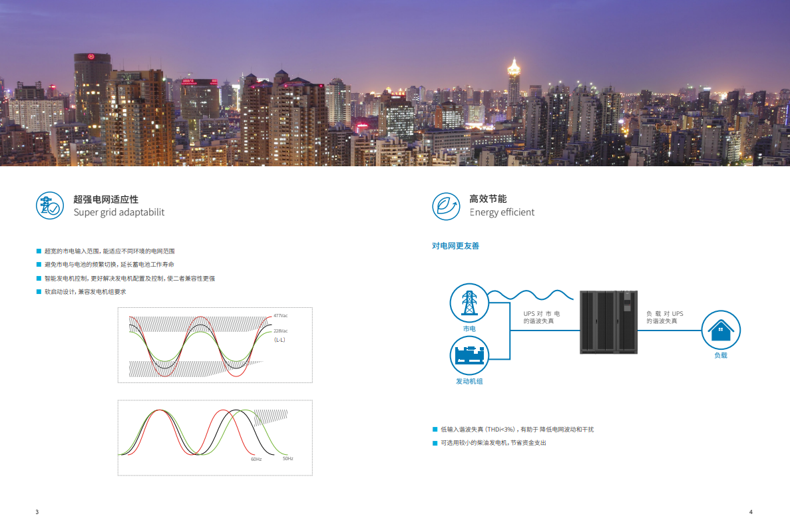The width and height of the screenshot is (790, 532).
Task: Click the Super grid adaptabilit subtitle
Action: coord(118,213)
